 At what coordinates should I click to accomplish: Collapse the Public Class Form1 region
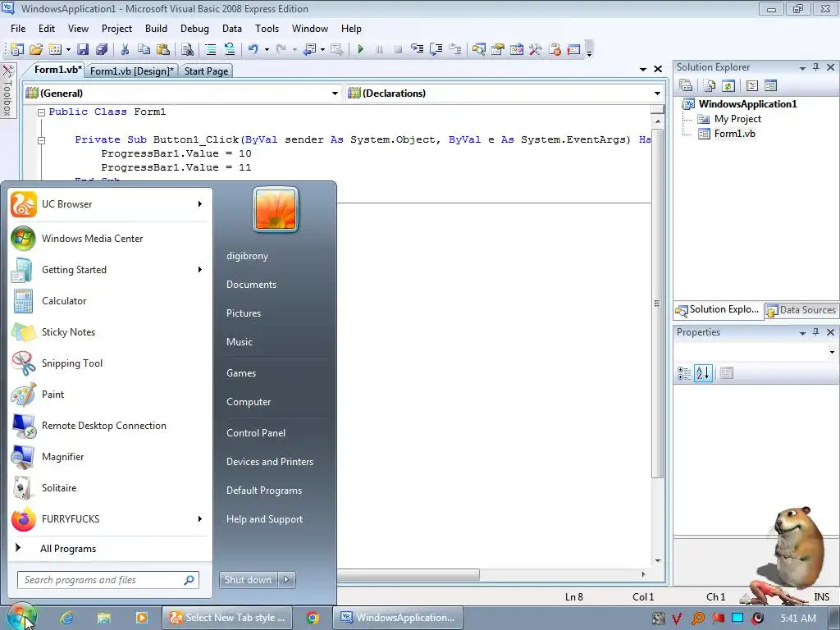click(41, 112)
